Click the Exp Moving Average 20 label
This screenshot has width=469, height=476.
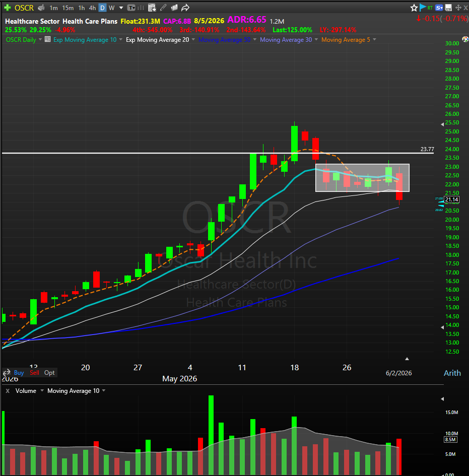157,39
